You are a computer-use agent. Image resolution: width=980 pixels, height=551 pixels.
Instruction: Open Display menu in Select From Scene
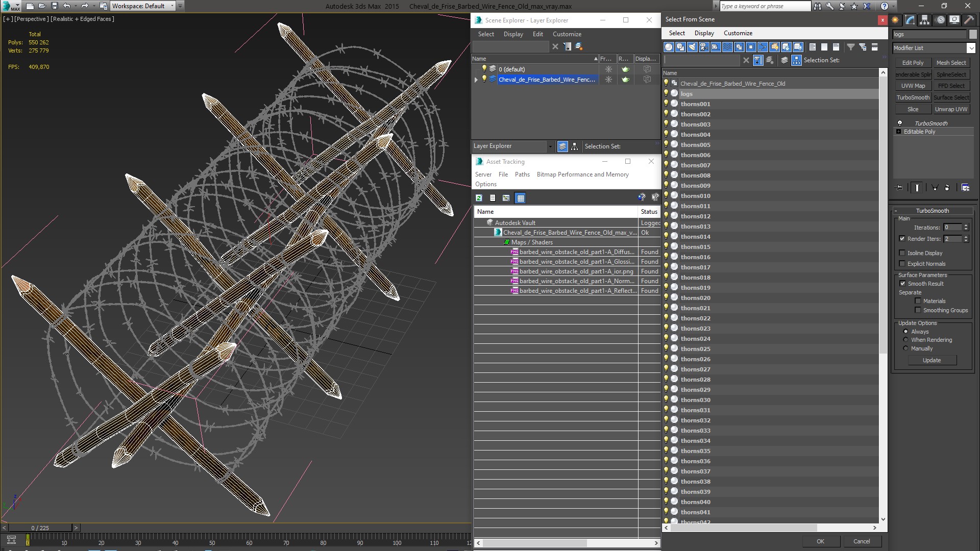704,33
